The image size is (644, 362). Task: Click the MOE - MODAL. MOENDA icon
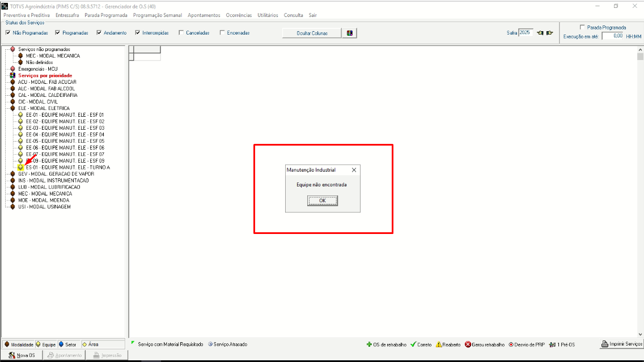(x=12, y=201)
